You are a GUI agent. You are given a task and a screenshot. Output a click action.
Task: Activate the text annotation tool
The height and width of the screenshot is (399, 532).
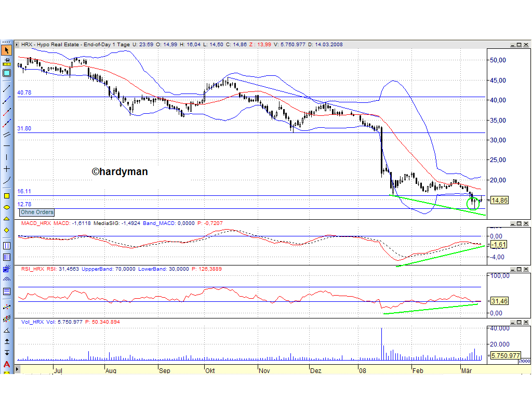(x=6, y=291)
